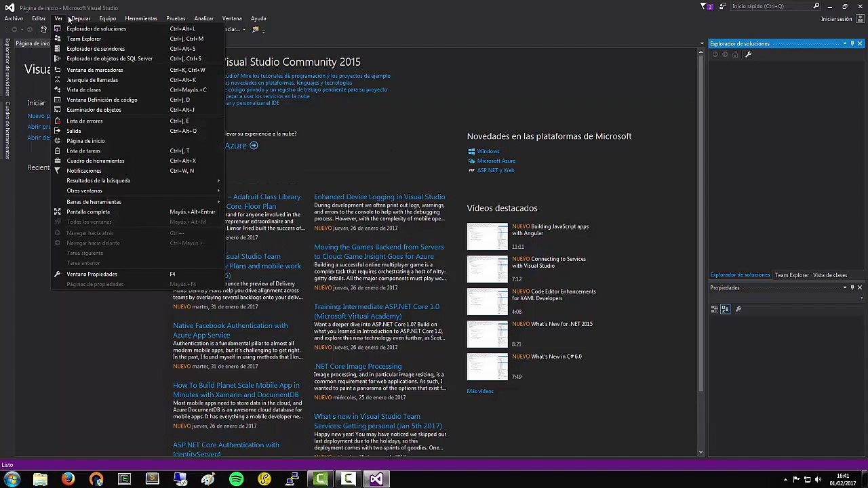Open Cuadro de herramientas menu entry

pos(137,161)
